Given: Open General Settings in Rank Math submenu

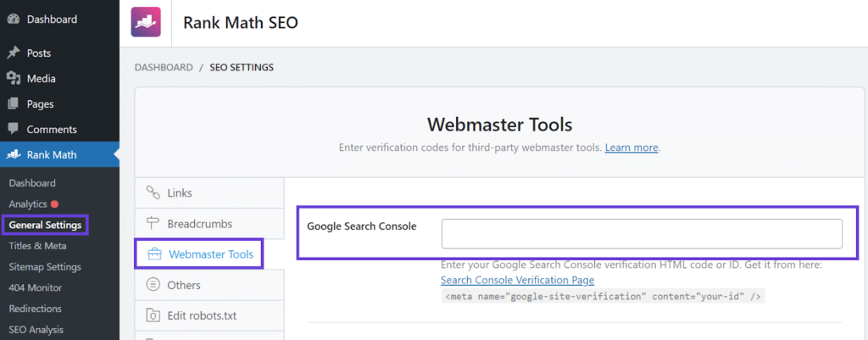Looking at the screenshot, I should tap(45, 225).
